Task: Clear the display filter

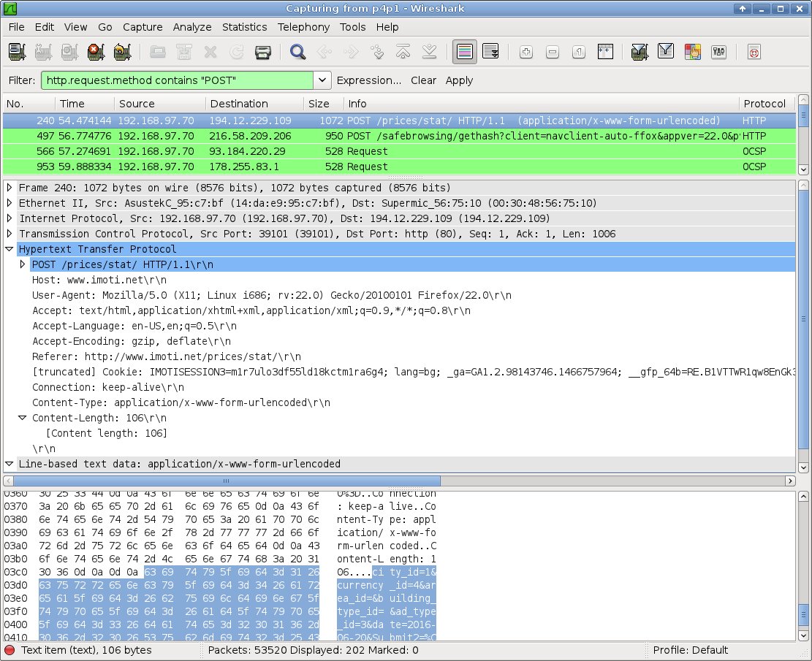Action: [423, 80]
